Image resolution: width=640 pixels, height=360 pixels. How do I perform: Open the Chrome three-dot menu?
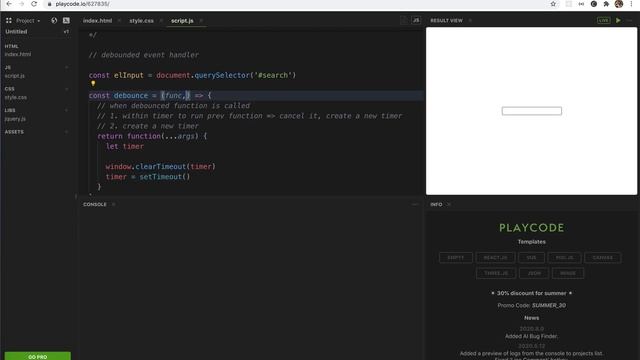[631, 4]
